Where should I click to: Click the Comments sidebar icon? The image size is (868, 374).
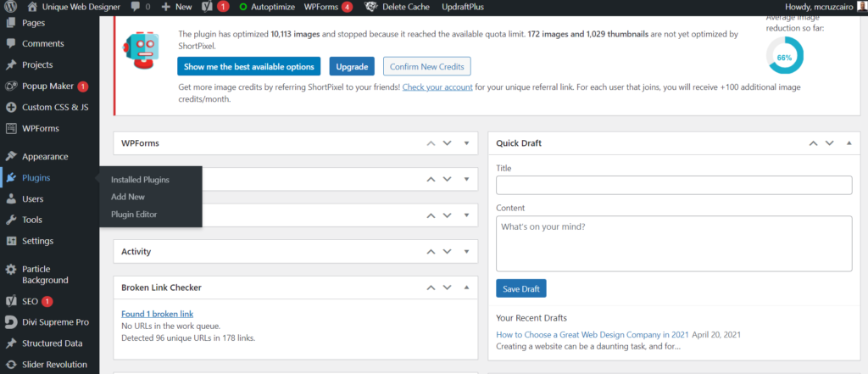coord(10,44)
